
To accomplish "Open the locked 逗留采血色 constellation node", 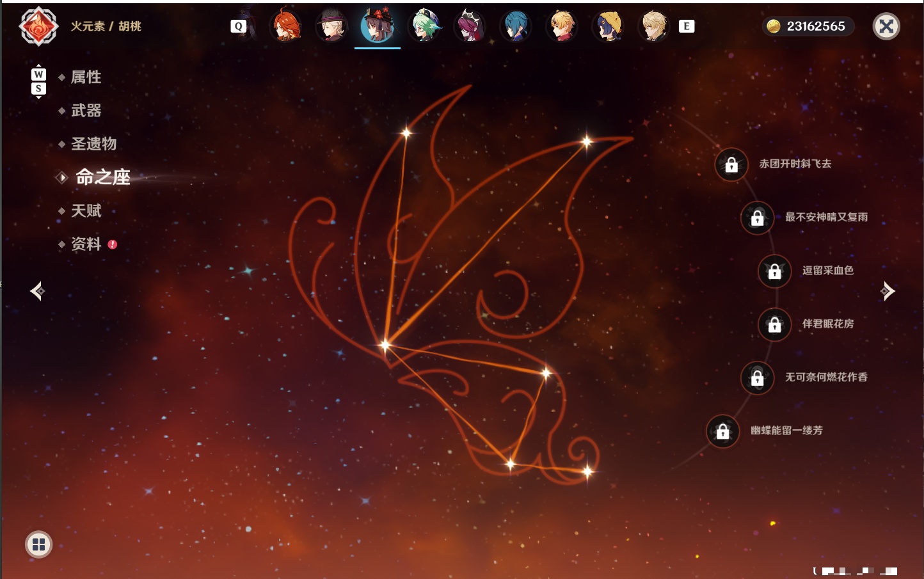I will click(775, 271).
